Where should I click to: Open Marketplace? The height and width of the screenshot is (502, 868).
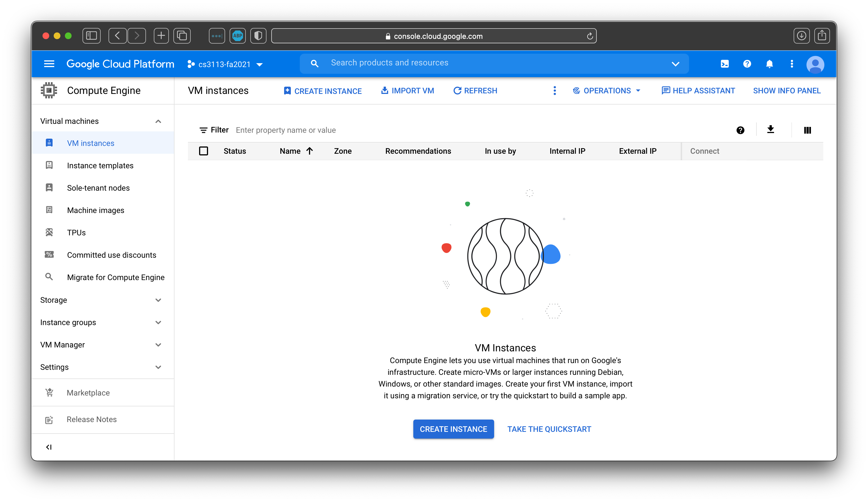[102, 392]
